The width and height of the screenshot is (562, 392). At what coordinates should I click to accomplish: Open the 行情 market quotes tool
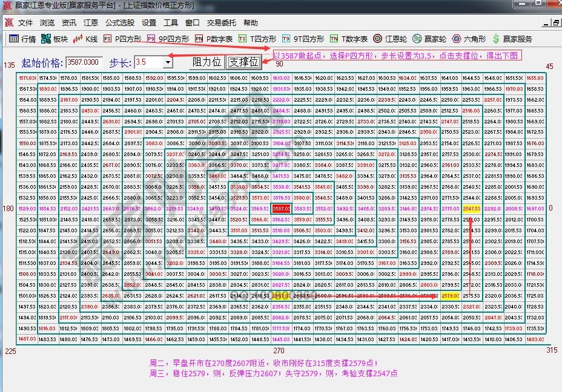[22, 39]
